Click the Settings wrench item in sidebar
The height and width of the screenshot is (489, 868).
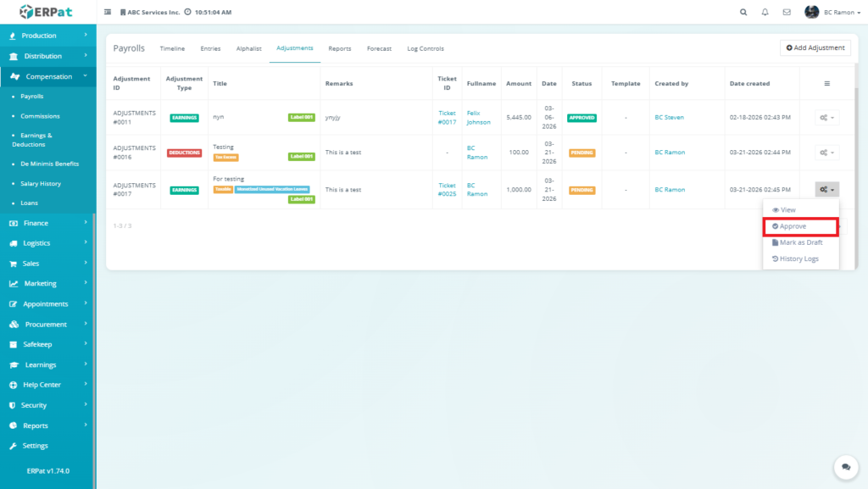point(35,446)
